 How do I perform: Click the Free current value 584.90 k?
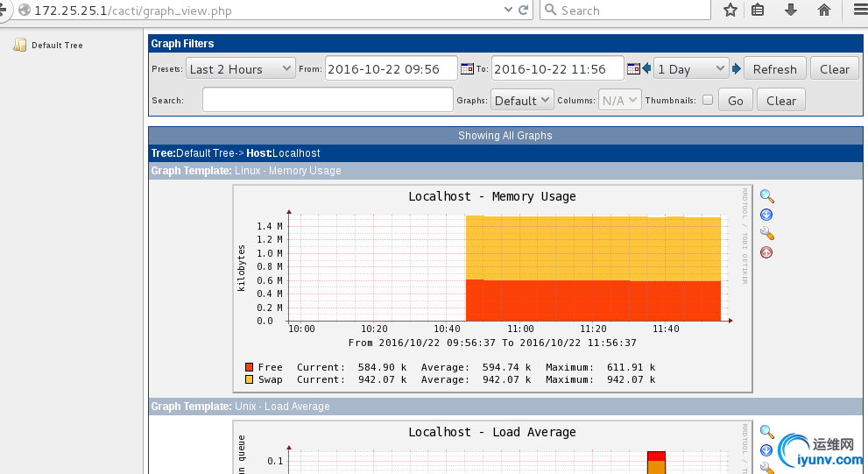pyautogui.click(x=383, y=367)
